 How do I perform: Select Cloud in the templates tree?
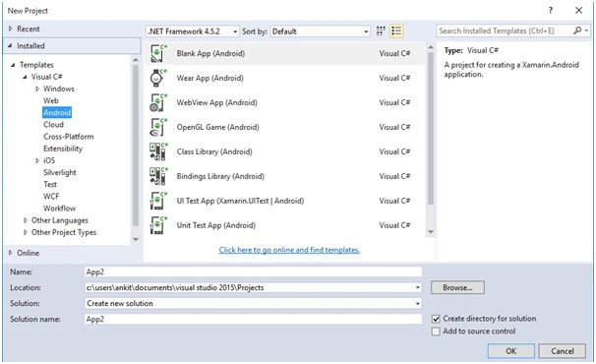click(53, 125)
